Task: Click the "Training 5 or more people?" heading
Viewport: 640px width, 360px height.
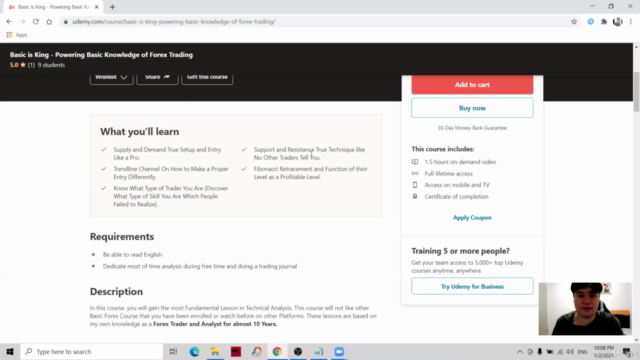Action: tap(460, 251)
